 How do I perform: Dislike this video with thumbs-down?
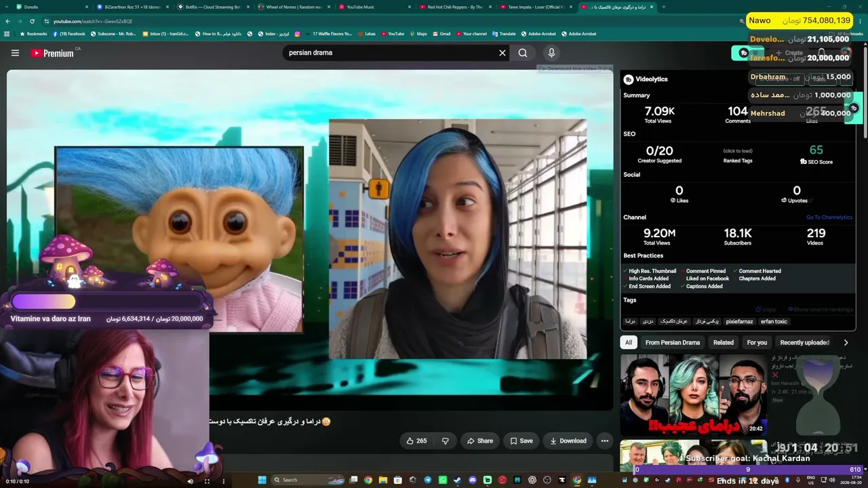446,441
